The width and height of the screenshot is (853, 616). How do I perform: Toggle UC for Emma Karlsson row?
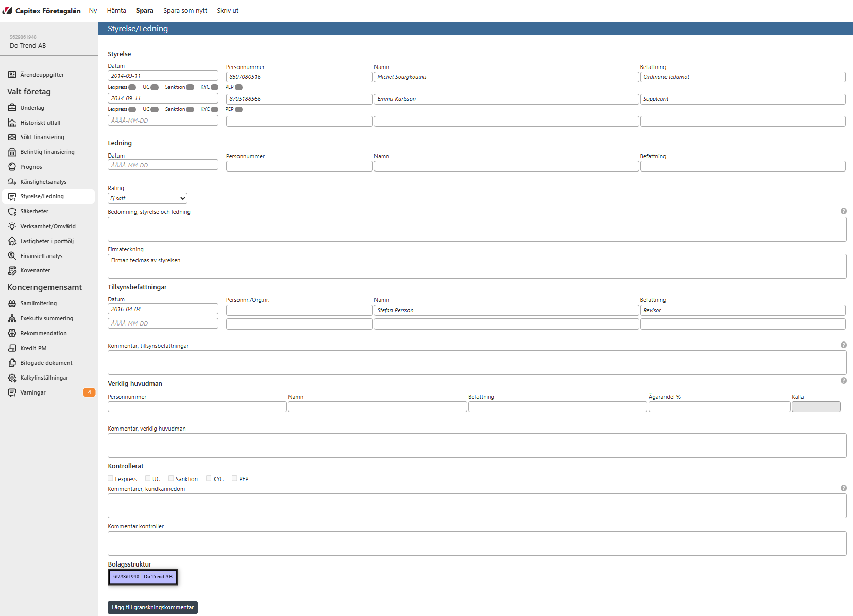(x=155, y=109)
